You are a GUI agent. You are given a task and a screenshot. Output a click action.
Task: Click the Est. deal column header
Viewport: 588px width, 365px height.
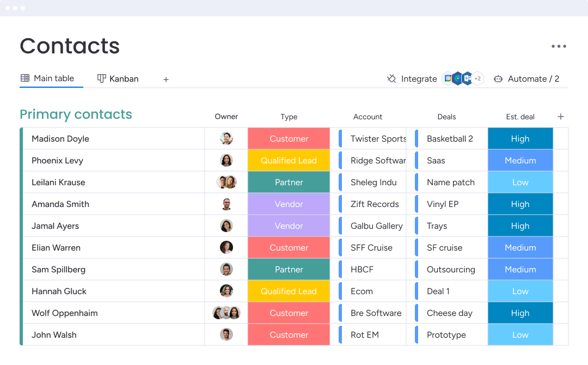pos(520,117)
